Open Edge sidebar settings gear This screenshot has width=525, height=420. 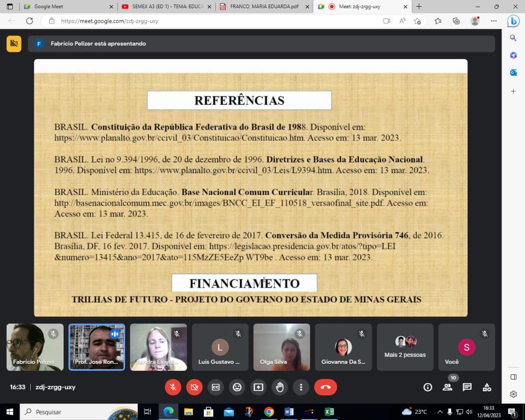(513, 394)
